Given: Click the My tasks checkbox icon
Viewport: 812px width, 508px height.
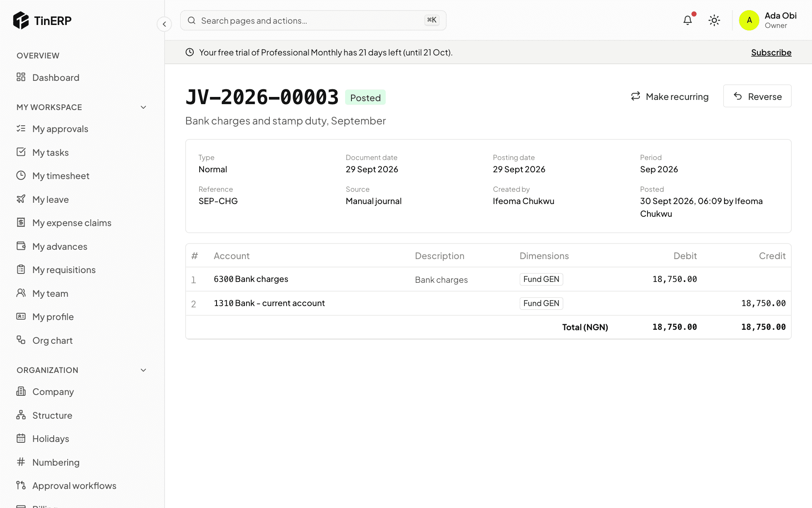Looking at the screenshot, I should (x=21, y=152).
